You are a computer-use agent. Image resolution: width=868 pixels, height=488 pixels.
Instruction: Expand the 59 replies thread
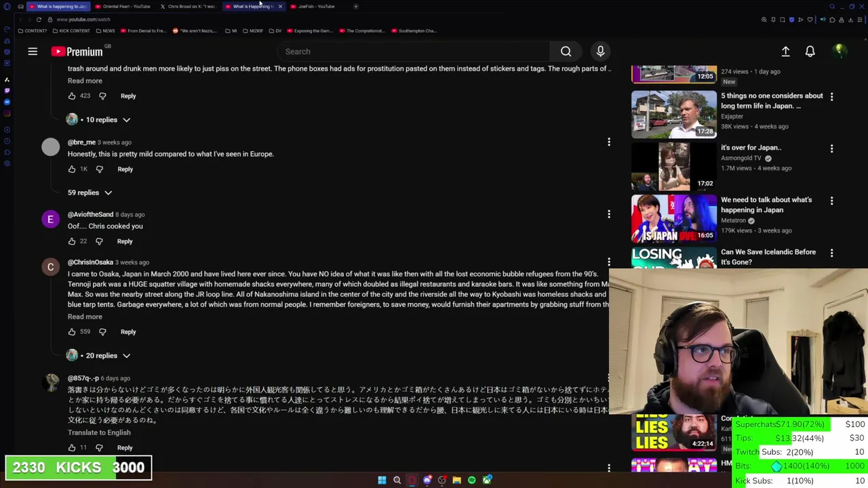pyautogui.click(x=90, y=192)
